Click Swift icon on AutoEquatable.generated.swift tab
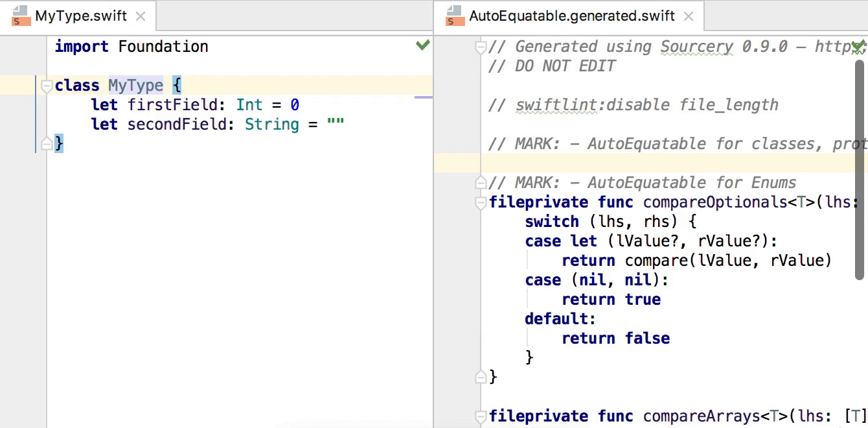 [x=453, y=16]
